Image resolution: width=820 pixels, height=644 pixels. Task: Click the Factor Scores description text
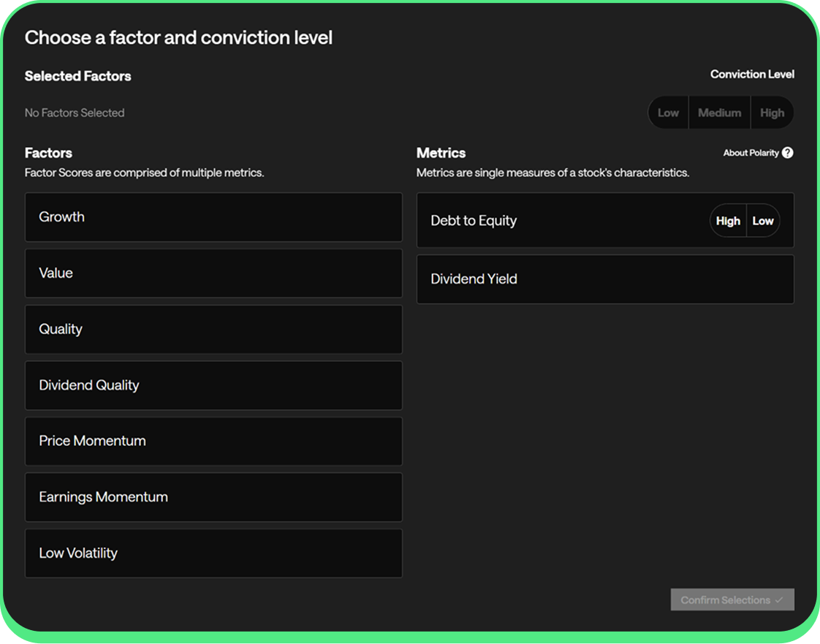(x=144, y=173)
